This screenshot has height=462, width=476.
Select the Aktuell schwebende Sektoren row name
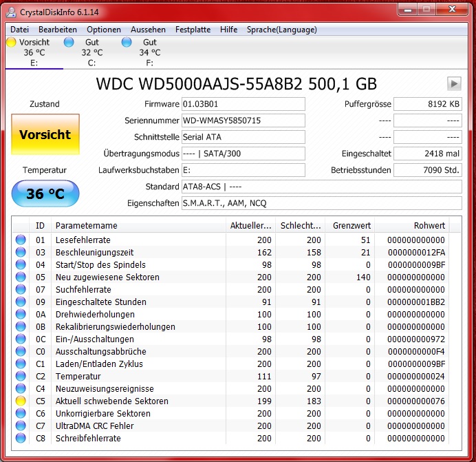tap(111, 401)
